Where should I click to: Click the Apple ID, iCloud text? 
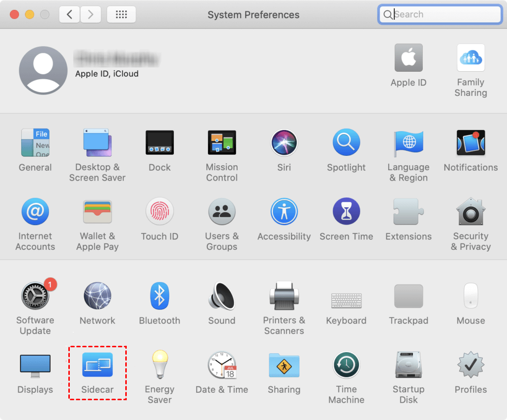107,74
